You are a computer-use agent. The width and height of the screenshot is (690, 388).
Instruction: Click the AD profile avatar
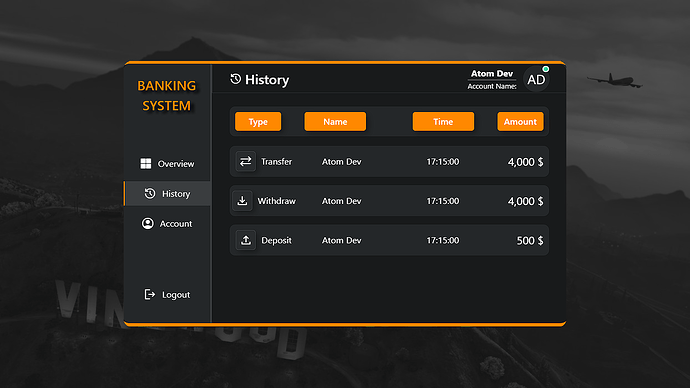click(536, 80)
